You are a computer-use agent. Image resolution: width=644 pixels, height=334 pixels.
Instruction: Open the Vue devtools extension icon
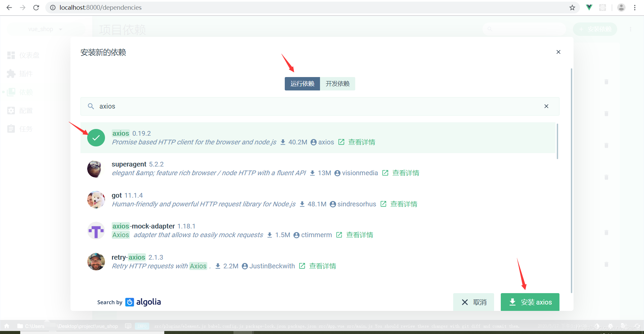pyautogui.click(x=589, y=7)
